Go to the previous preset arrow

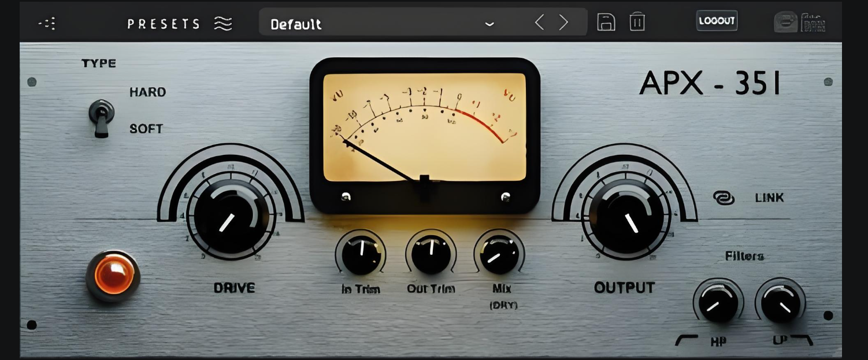539,23
